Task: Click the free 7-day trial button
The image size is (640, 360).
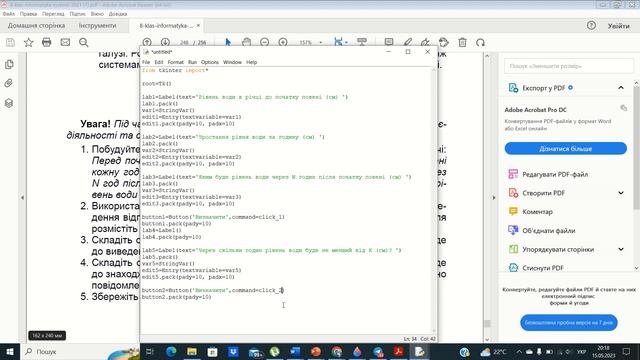Action: (x=569, y=322)
